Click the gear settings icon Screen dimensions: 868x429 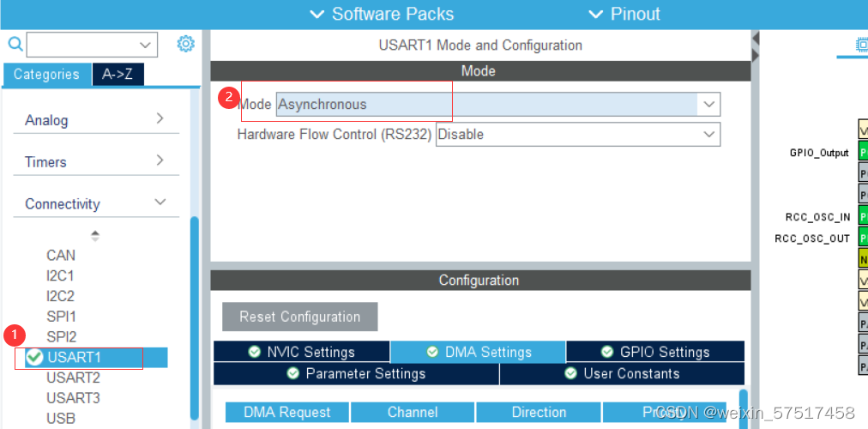(185, 44)
